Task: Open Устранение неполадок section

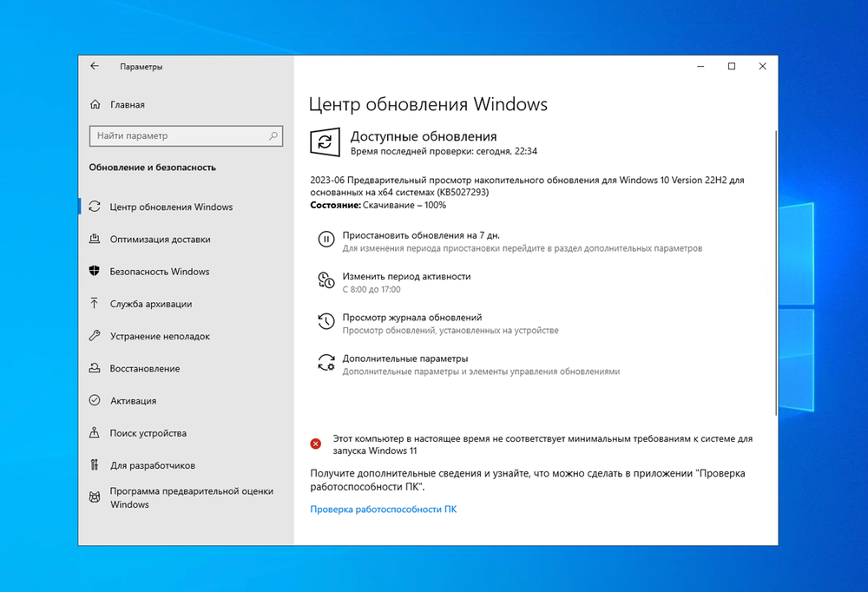Action: [x=160, y=336]
